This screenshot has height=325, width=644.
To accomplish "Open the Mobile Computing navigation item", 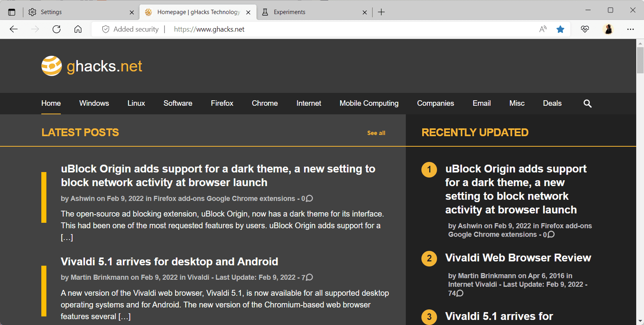I will (x=369, y=103).
